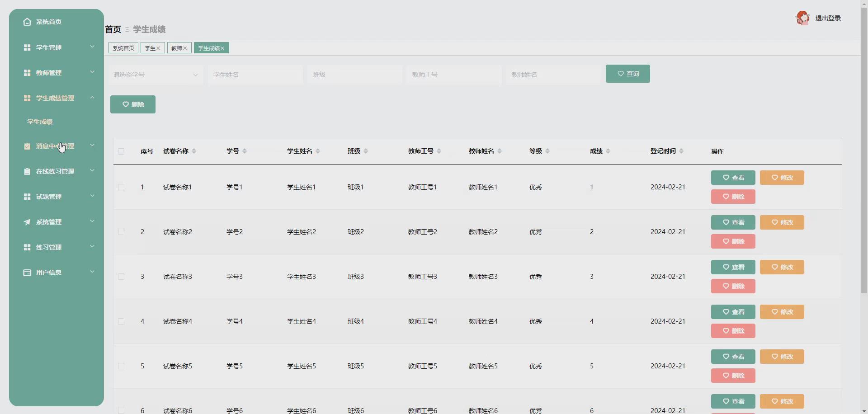Click the 用户信息 card icon

coord(27,273)
